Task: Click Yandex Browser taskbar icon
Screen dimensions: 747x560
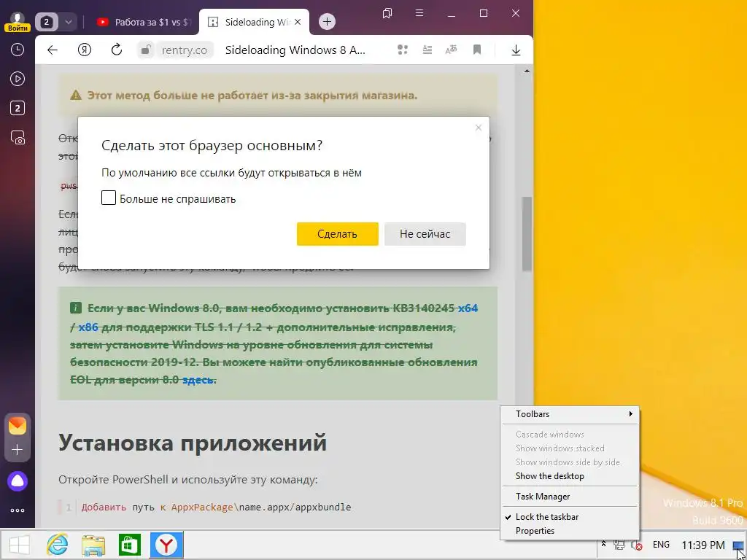Action: click(x=166, y=545)
